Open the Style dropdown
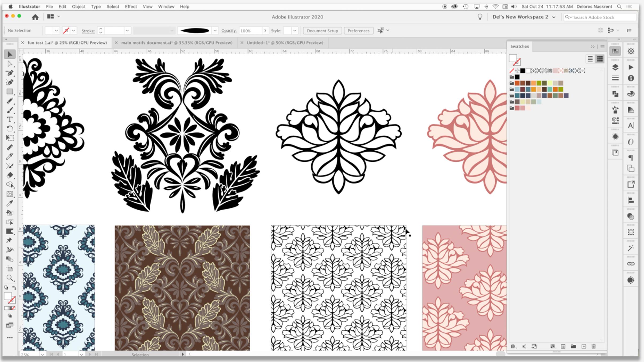 [295, 31]
